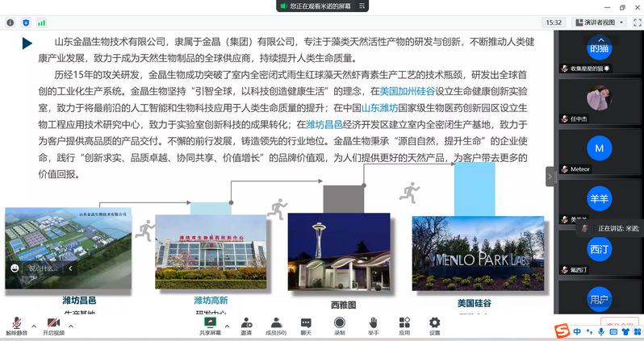Screen dimensions: 644x341
Task: Collapse the participant video sidebar arrow
Action: (x=550, y=177)
